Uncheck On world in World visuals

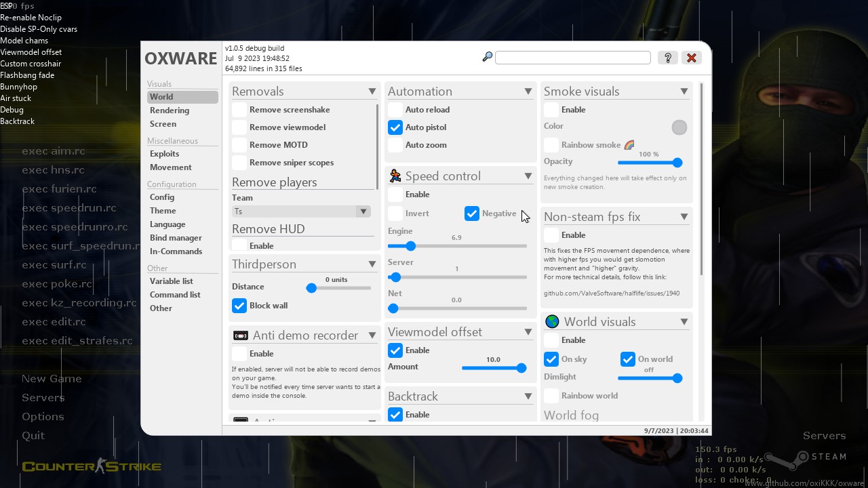pos(628,359)
